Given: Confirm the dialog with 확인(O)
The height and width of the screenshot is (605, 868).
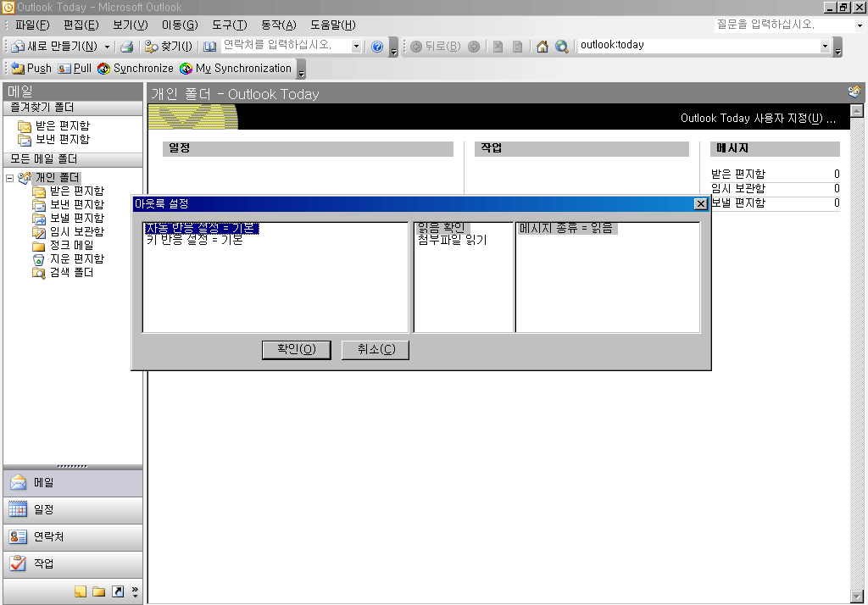Looking at the screenshot, I should point(296,350).
